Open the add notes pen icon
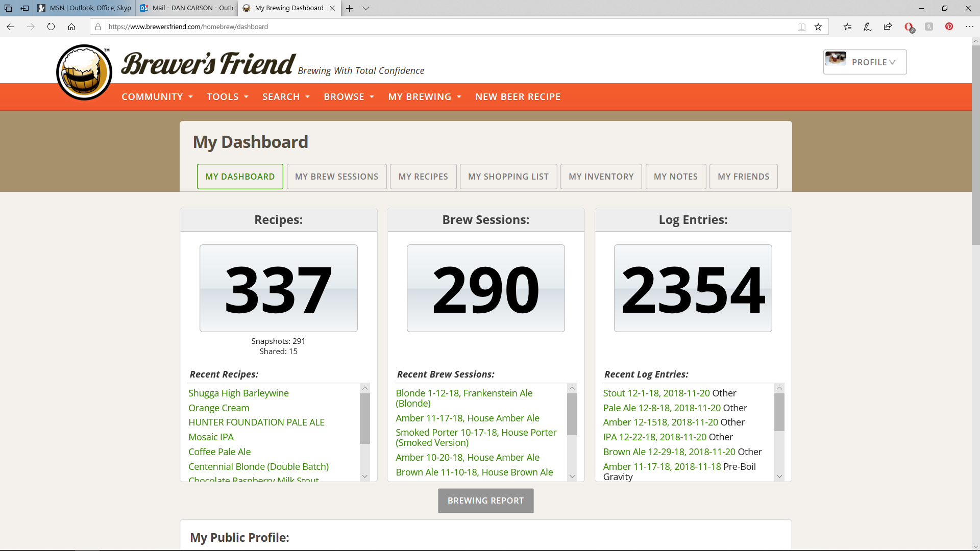Viewport: 980px width, 551px height. (x=867, y=27)
